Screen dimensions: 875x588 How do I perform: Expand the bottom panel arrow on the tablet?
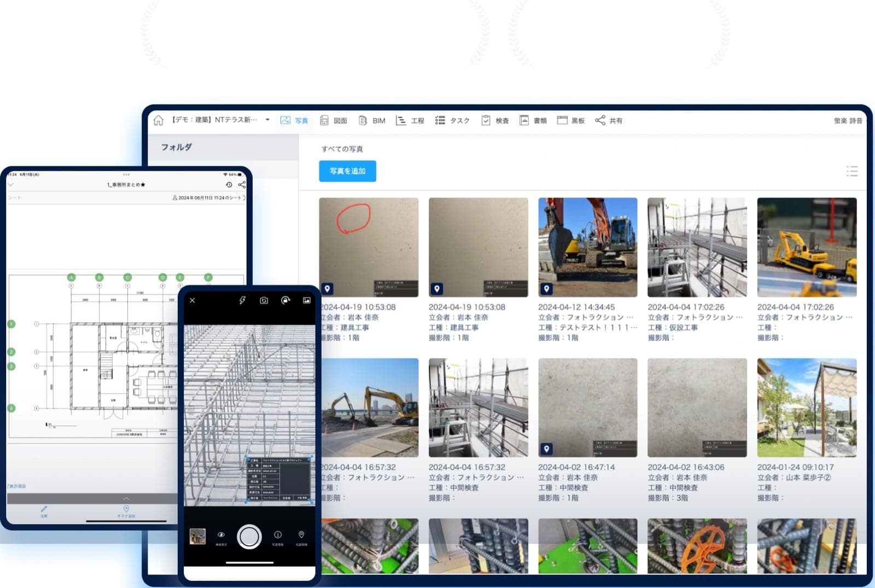click(x=126, y=498)
